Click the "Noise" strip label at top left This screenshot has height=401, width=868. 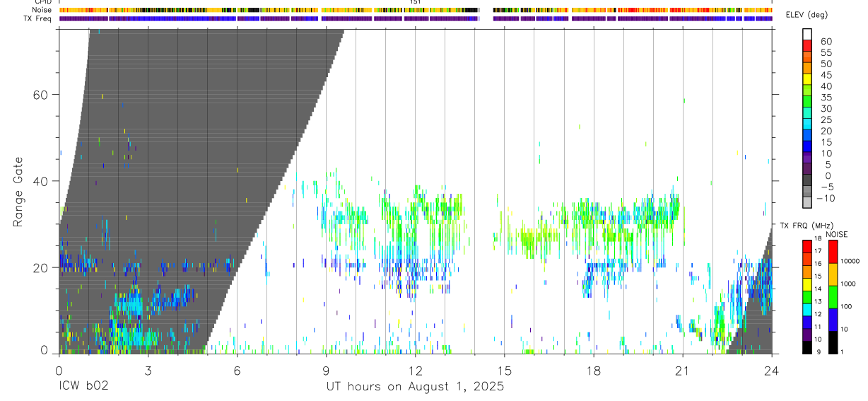pyautogui.click(x=41, y=10)
